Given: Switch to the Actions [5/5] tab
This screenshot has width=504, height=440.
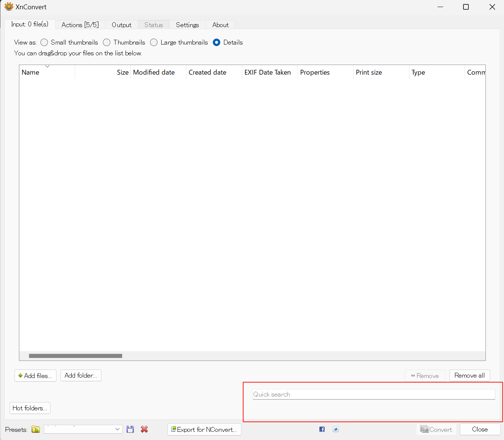Looking at the screenshot, I should [80, 25].
